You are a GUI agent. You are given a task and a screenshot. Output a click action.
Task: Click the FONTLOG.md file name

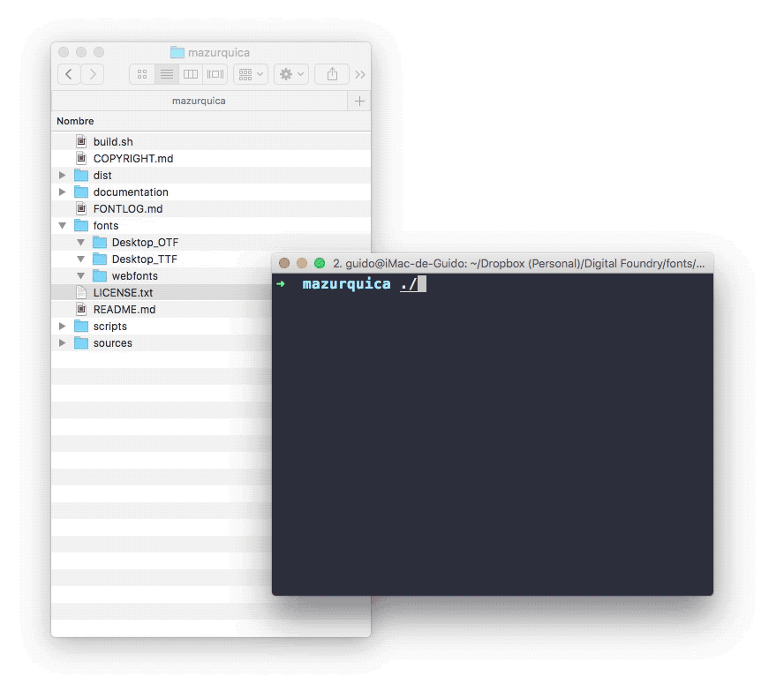(x=128, y=209)
